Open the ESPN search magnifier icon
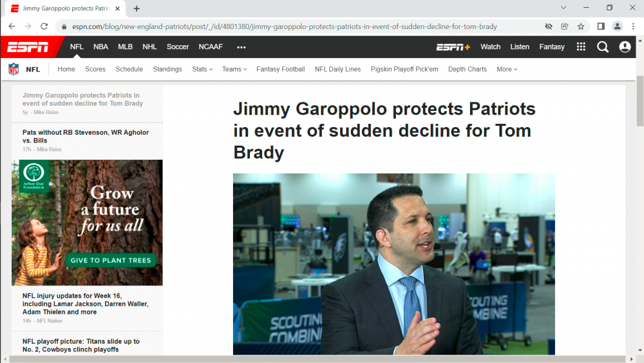 (603, 47)
